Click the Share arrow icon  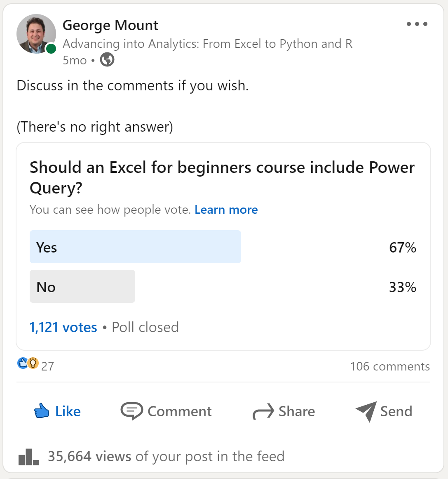click(263, 411)
